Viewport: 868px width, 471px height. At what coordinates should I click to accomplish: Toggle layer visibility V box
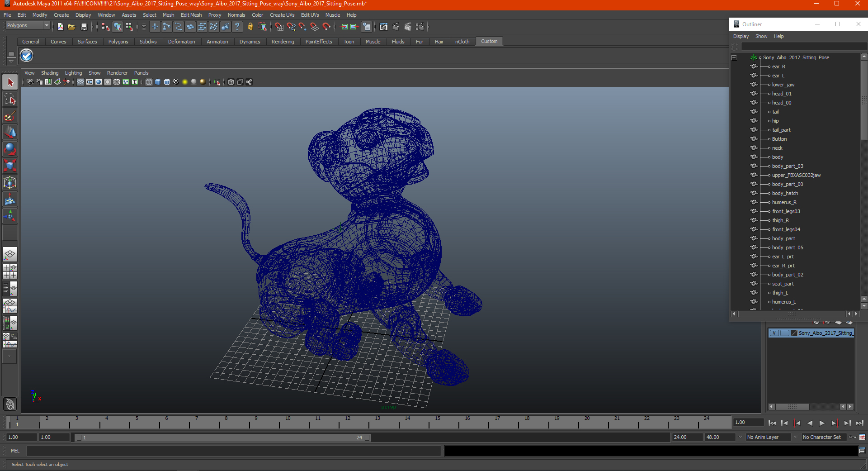point(774,333)
